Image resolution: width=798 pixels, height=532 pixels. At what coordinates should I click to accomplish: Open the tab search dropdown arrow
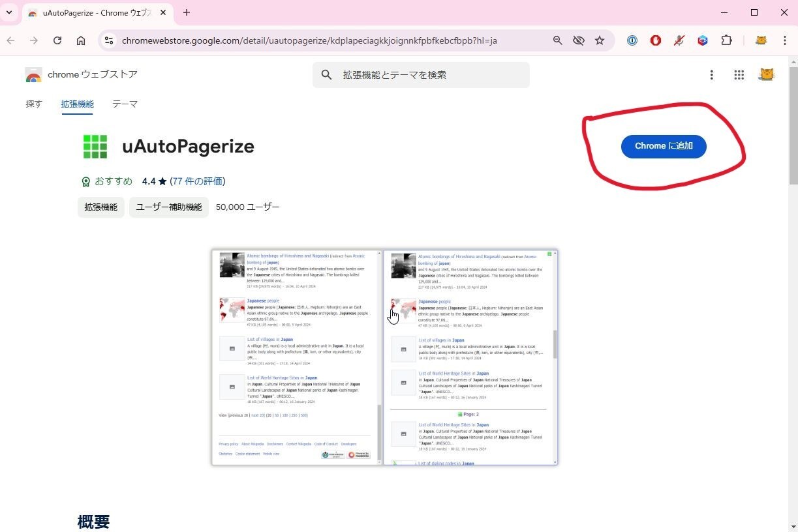pos(9,12)
